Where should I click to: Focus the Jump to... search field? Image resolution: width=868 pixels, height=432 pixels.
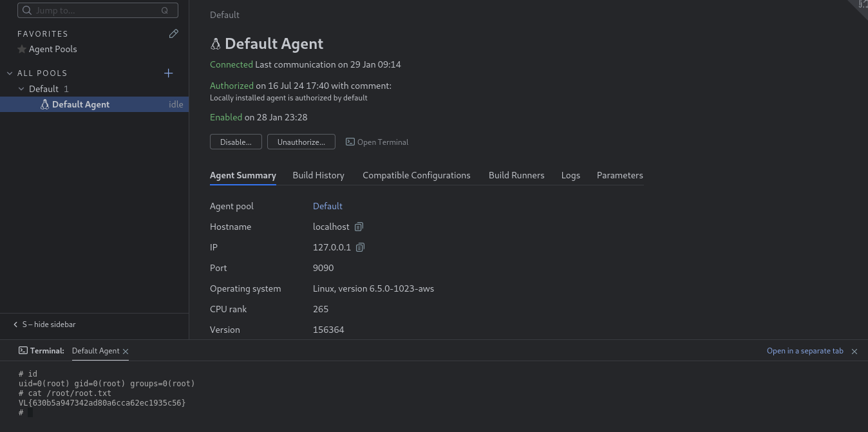click(x=98, y=10)
